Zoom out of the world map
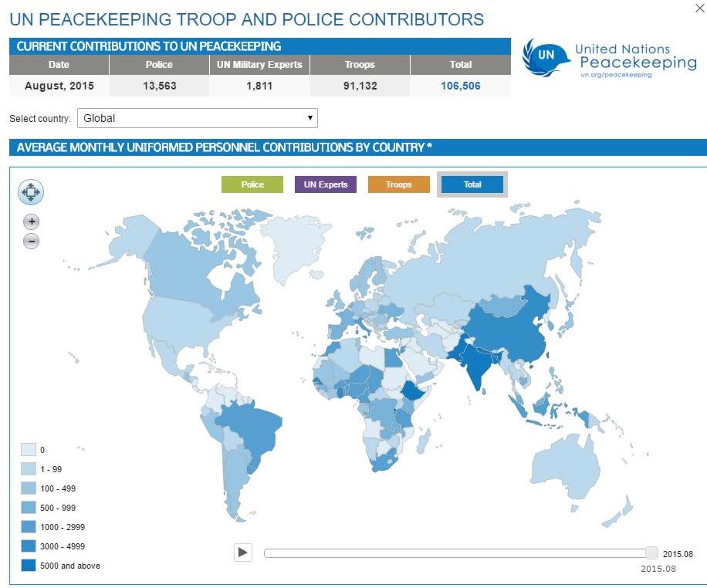Viewport: 707px width, 588px height. tap(31, 242)
